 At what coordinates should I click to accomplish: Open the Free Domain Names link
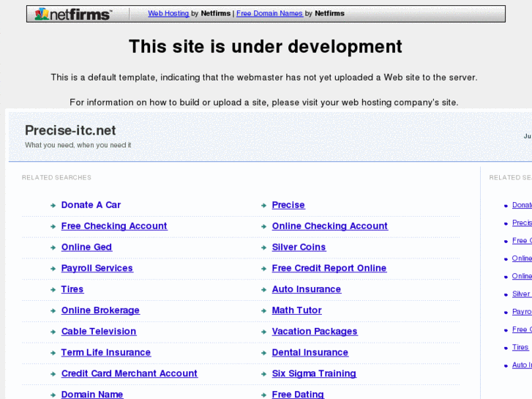(269, 14)
